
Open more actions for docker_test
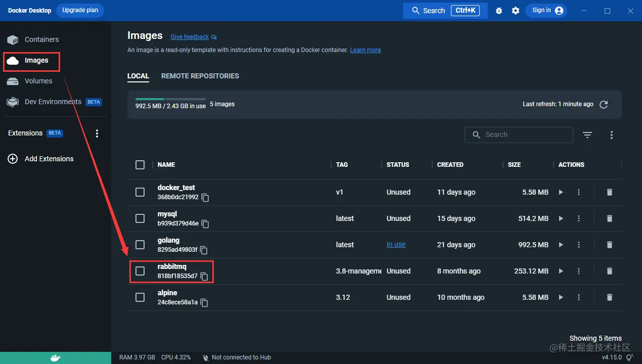click(x=579, y=192)
